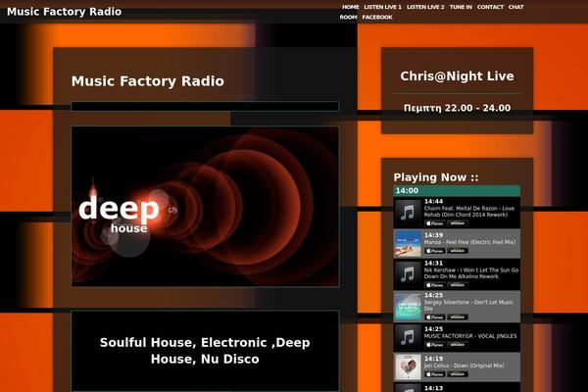588x392 pixels.
Task: Go to LISTEN LIVE 1 in navigation
Action: [x=382, y=7]
